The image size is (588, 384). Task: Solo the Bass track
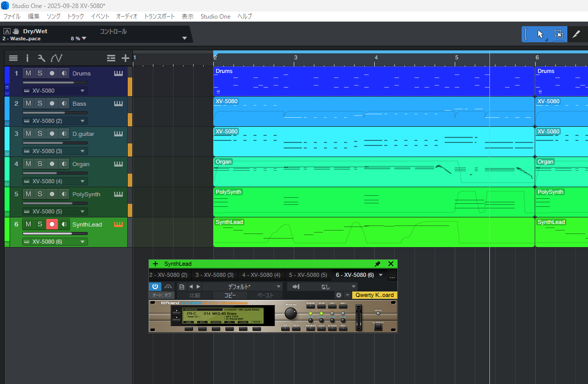40,104
